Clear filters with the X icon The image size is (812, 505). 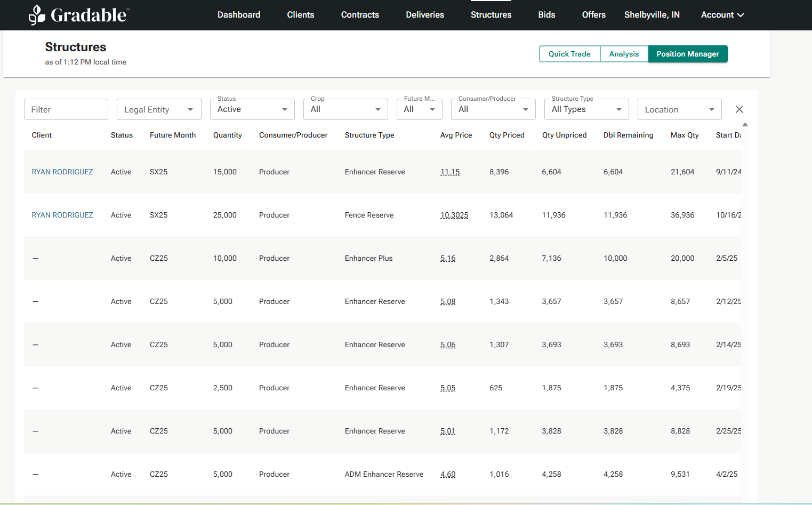click(739, 109)
